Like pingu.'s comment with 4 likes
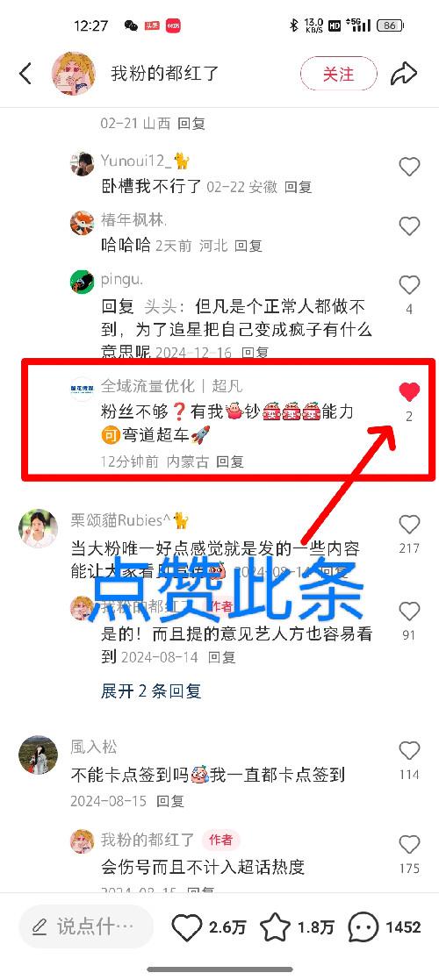The height and width of the screenshot is (980, 439). 409,285
